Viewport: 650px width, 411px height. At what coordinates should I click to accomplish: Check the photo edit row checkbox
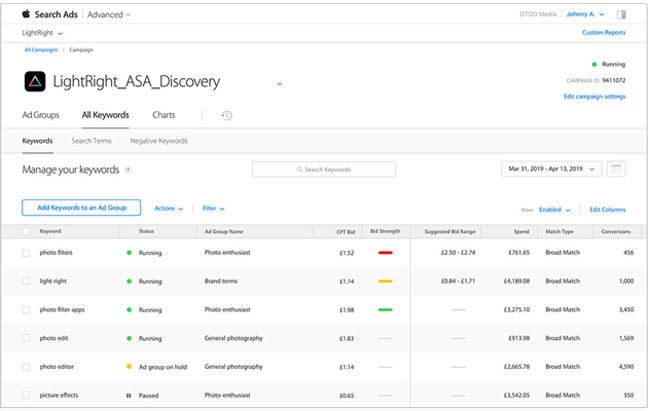click(x=26, y=338)
